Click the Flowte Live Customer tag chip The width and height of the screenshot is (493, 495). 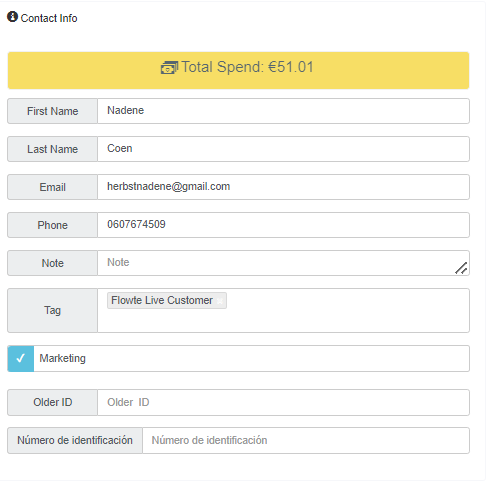point(167,301)
